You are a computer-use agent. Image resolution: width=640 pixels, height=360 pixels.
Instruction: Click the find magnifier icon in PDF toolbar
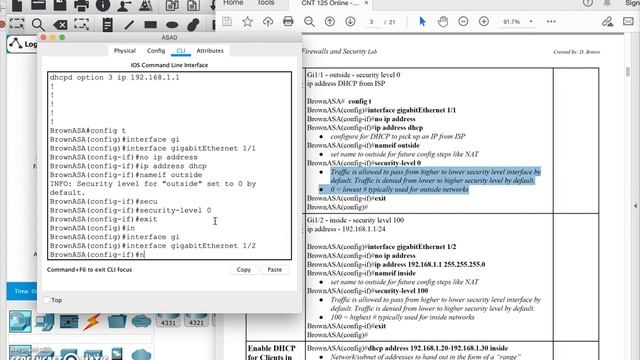pos(309,22)
